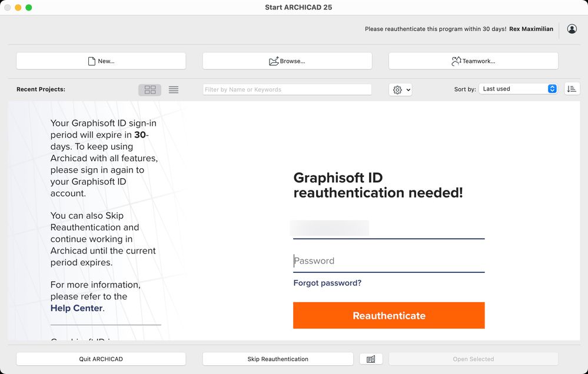Open the release notes booklet icon

(371, 359)
